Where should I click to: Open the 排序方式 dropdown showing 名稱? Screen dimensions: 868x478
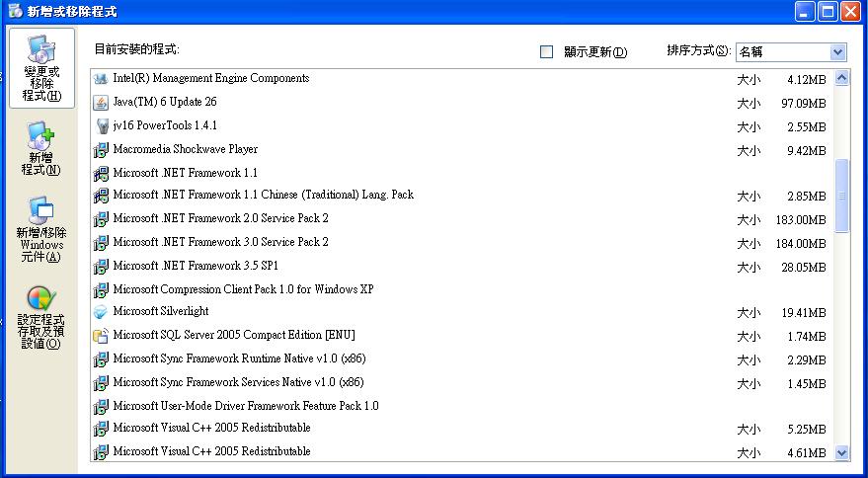click(x=791, y=52)
